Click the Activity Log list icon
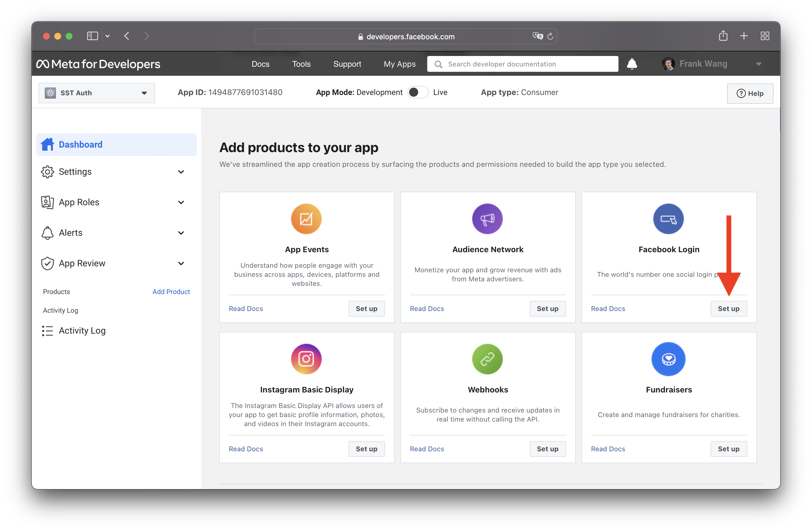812x531 pixels. coord(48,331)
